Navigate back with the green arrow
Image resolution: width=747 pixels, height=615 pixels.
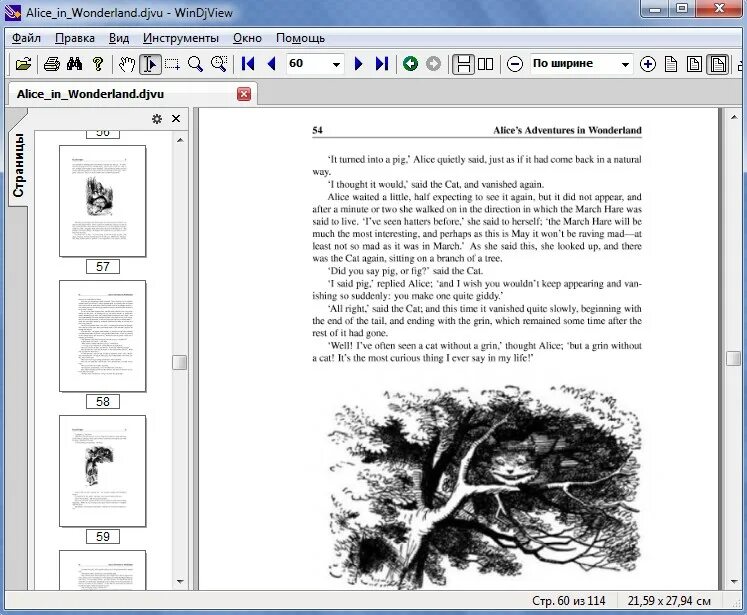410,64
